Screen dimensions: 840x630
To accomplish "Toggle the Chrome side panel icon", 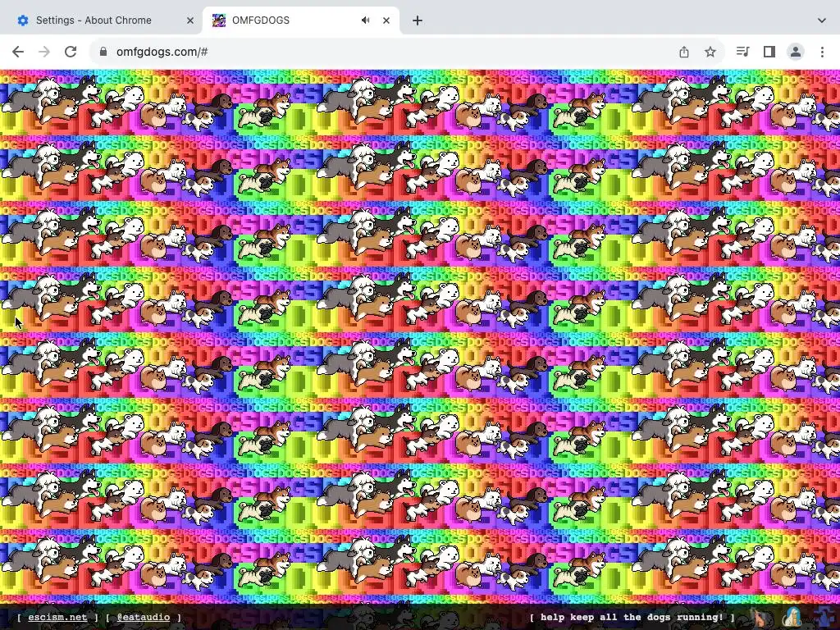I will click(769, 52).
